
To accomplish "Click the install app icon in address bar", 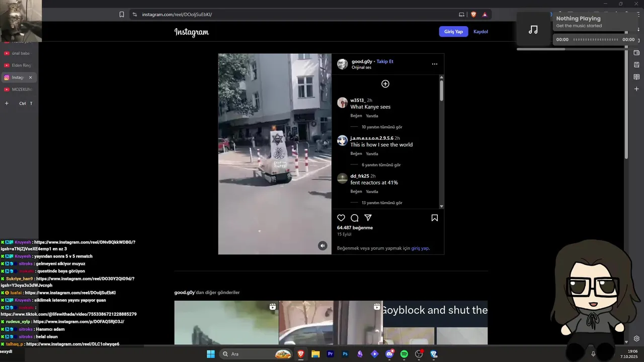I will click(x=461, y=15).
